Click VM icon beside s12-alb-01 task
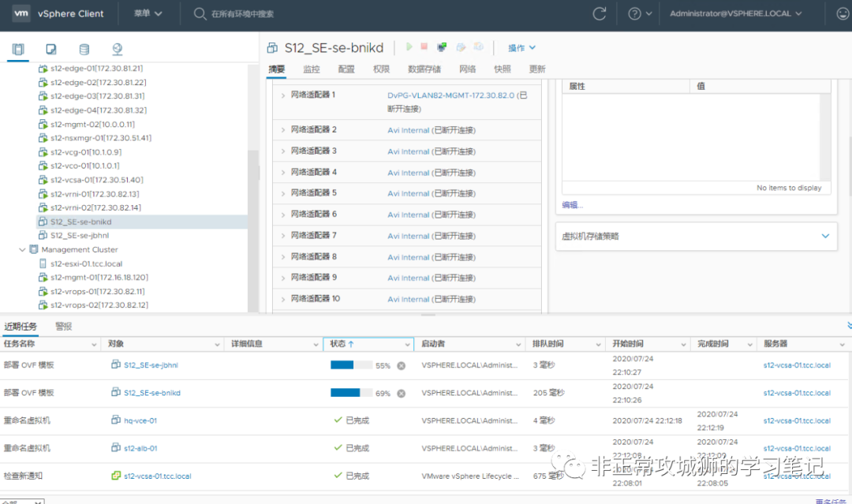Viewport: 852px width, 504px height. tap(116, 447)
